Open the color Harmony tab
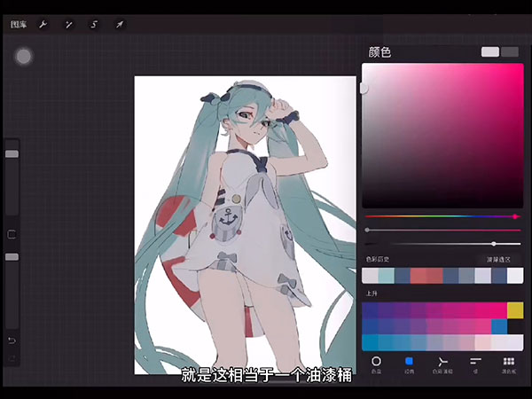Screen dimensions: 532x399 pos(442,364)
